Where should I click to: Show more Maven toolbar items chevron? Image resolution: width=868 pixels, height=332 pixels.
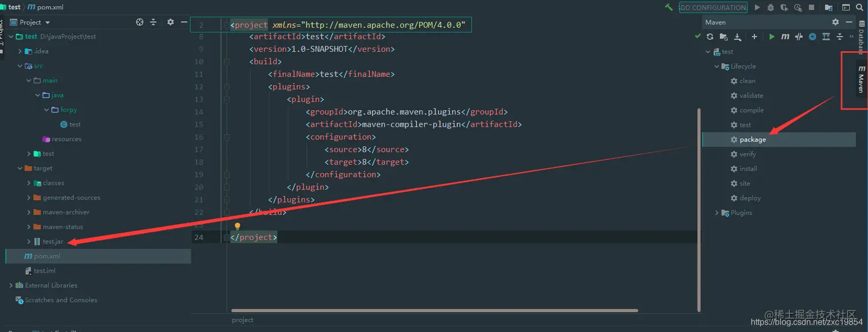(x=851, y=37)
